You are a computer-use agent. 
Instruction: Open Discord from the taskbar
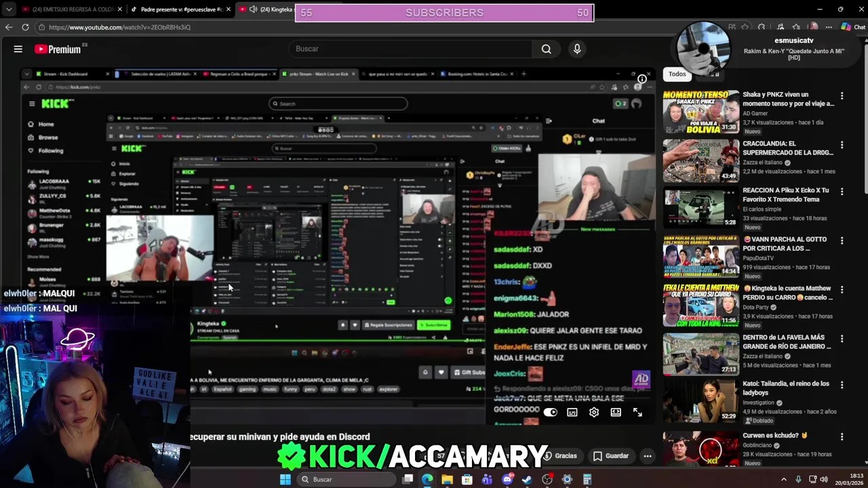click(507, 479)
